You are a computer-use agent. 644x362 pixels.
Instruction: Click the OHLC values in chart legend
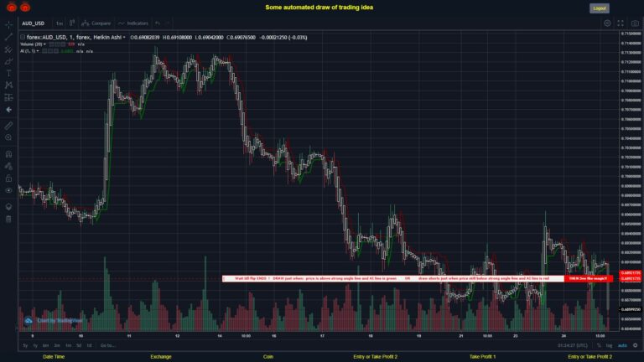(219, 38)
